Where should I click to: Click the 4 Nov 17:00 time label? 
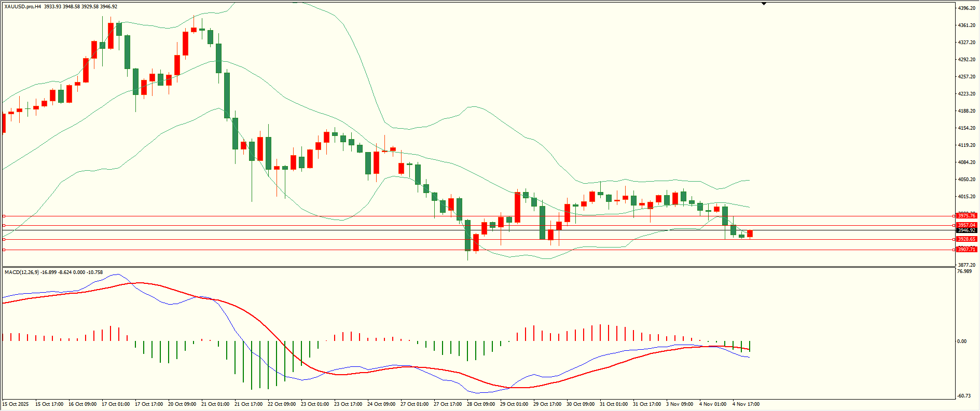tap(746, 404)
